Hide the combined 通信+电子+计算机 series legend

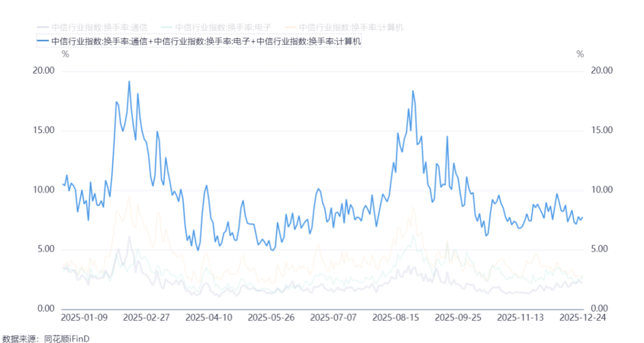[199, 41]
